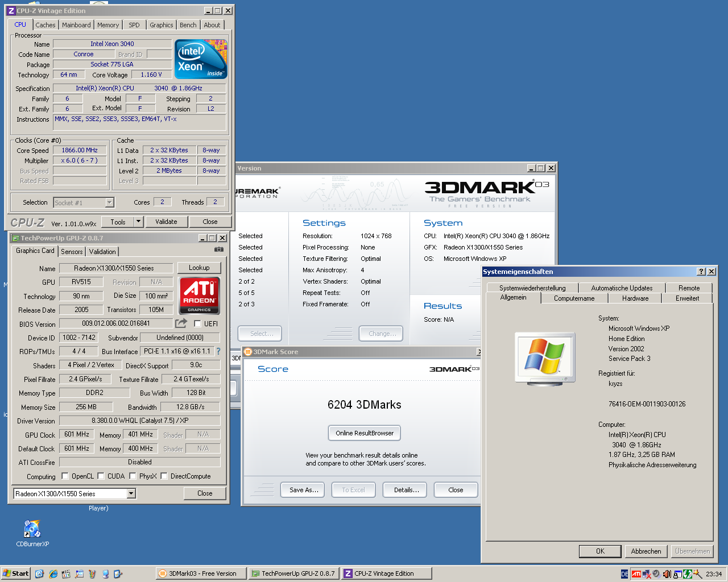Image resolution: width=728 pixels, height=582 pixels.
Task: Switch to the Caches tab in CPU-Z
Action: click(45, 25)
